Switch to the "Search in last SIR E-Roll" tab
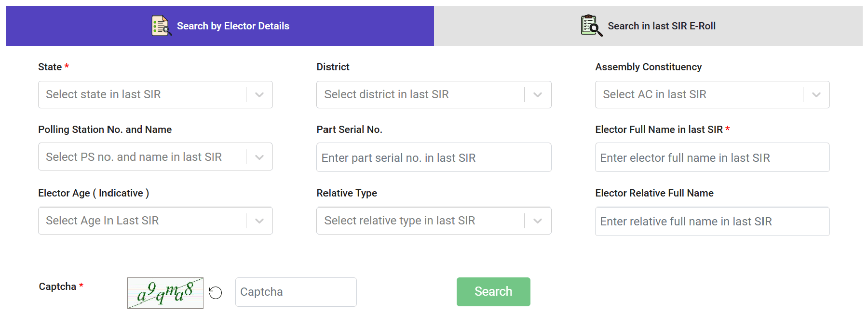Viewport: 868px width, 314px height. pos(661,26)
